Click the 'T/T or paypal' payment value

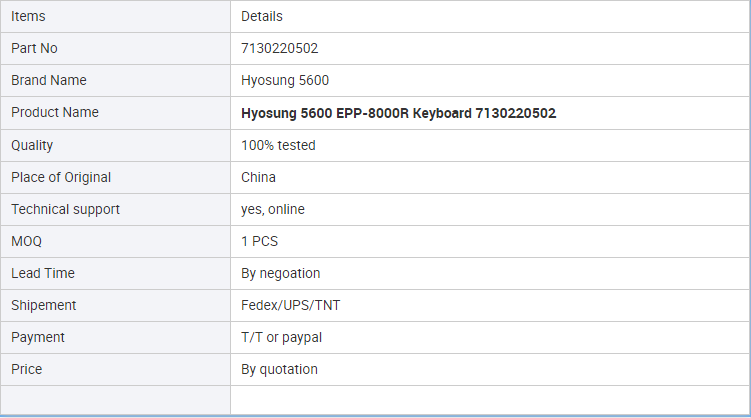pyautogui.click(x=281, y=337)
